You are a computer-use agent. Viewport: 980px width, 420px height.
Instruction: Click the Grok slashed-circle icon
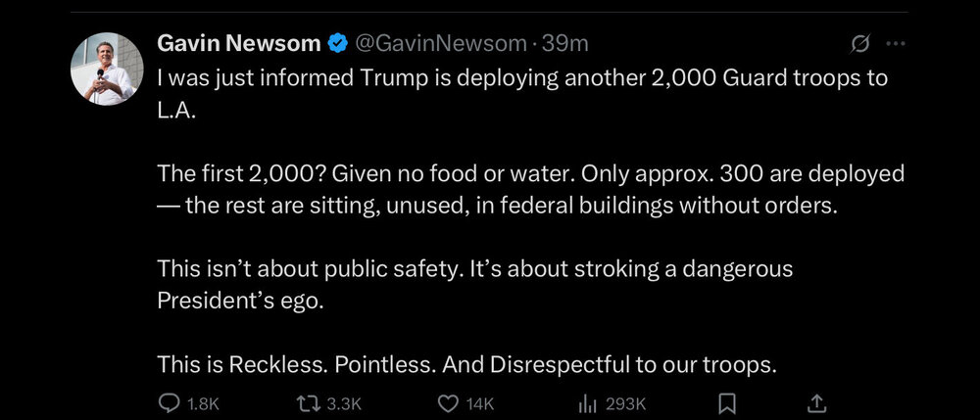click(861, 44)
